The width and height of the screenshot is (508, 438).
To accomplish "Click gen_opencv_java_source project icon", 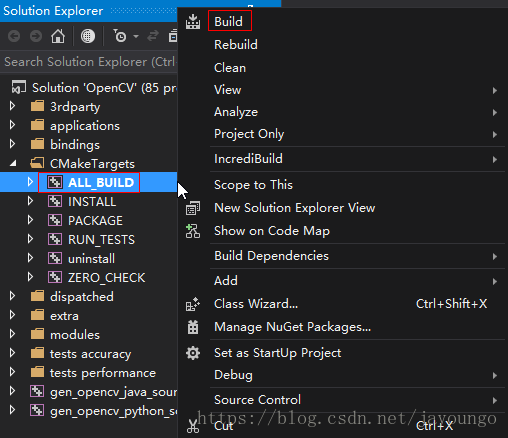I will (x=37, y=391).
